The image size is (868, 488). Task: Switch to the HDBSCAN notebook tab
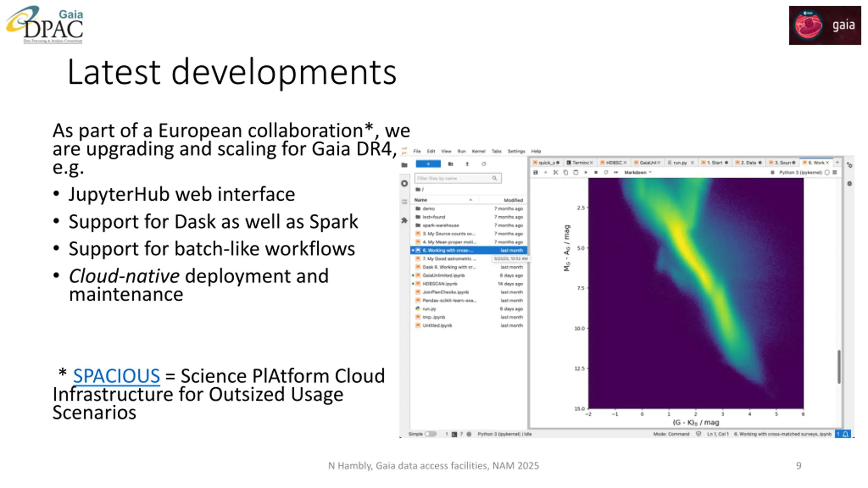pyautogui.click(x=613, y=163)
